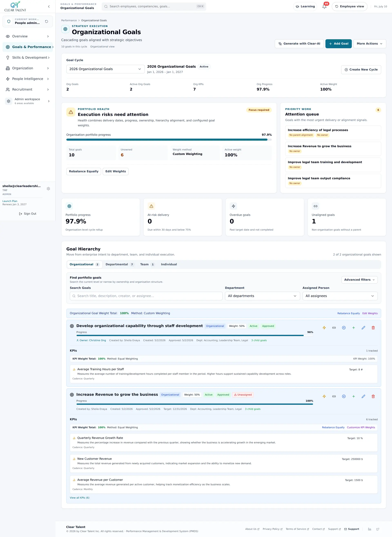Click the Organisation portfolio progress bar
This screenshot has height=537, width=392.
click(169, 140)
